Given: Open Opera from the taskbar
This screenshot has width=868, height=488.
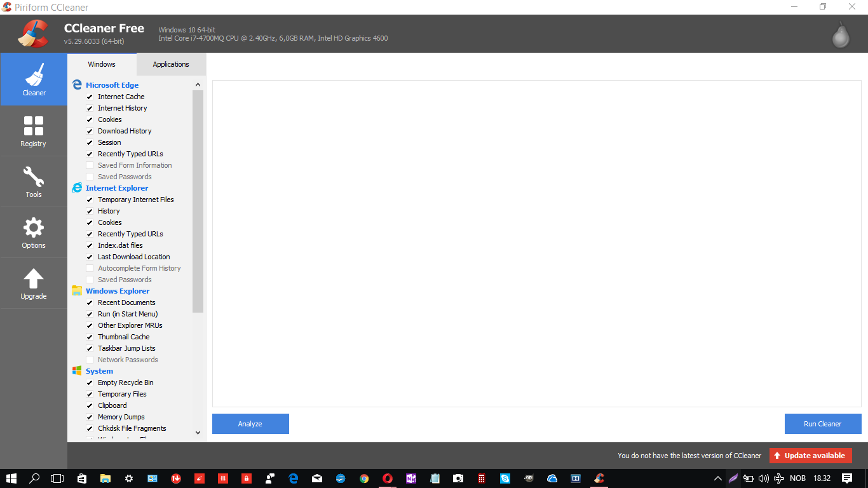Looking at the screenshot, I should click(387, 478).
